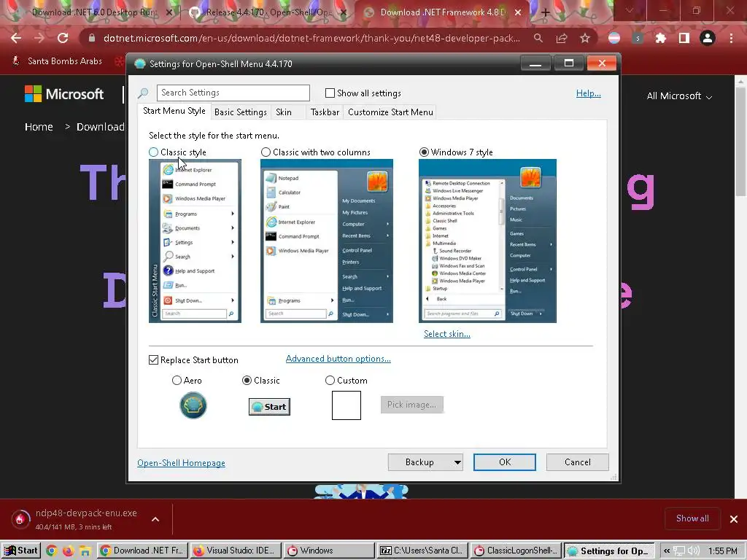
Task: Switch to the 7-Zip C:\Users taskbar window
Action: point(421,551)
